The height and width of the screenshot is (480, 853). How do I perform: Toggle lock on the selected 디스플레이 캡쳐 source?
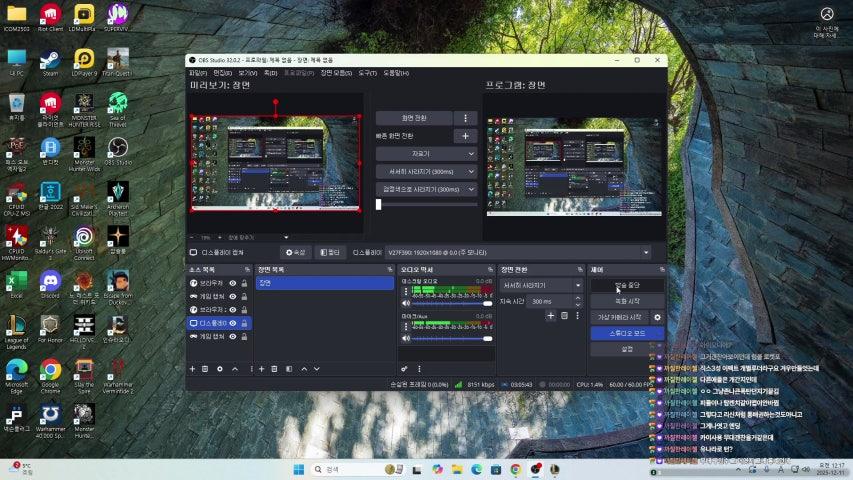[x=244, y=324]
